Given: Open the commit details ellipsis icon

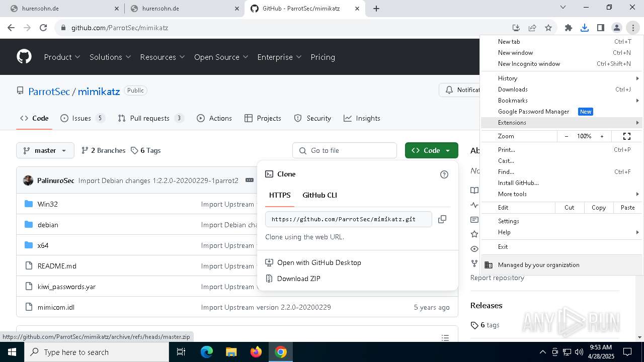Looking at the screenshot, I should point(250,180).
